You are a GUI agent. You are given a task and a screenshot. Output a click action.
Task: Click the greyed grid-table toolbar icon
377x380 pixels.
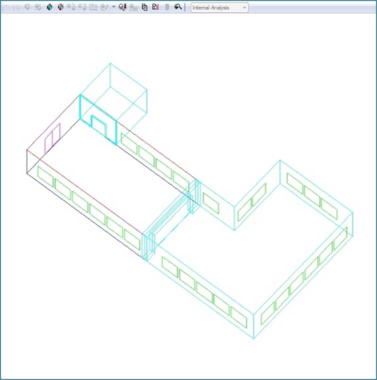[93, 7]
